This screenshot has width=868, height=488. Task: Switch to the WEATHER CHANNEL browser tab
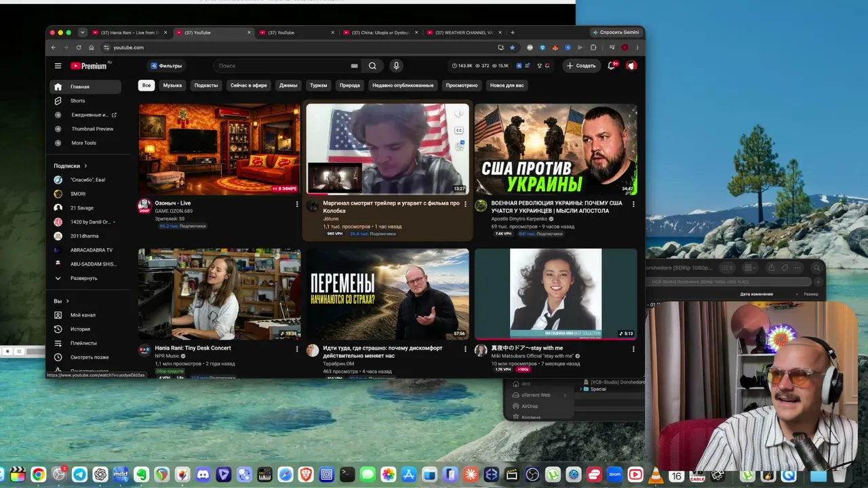click(465, 33)
